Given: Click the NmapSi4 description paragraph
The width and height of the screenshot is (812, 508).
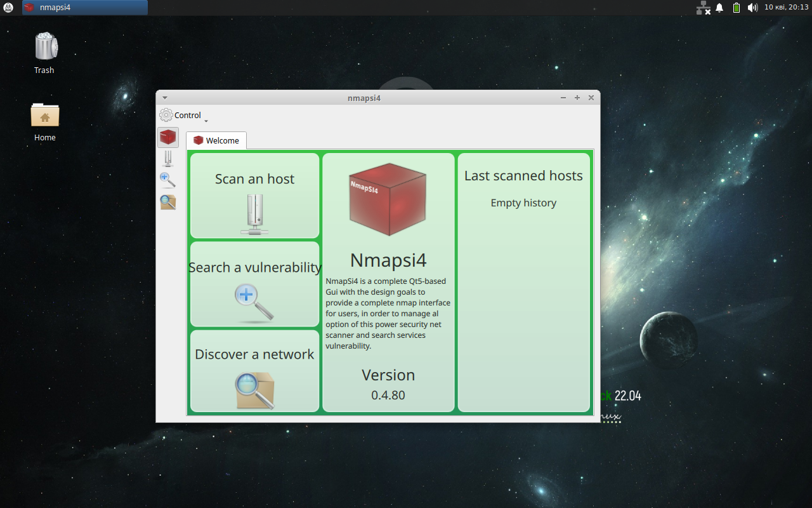Looking at the screenshot, I should pyautogui.click(x=388, y=314).
